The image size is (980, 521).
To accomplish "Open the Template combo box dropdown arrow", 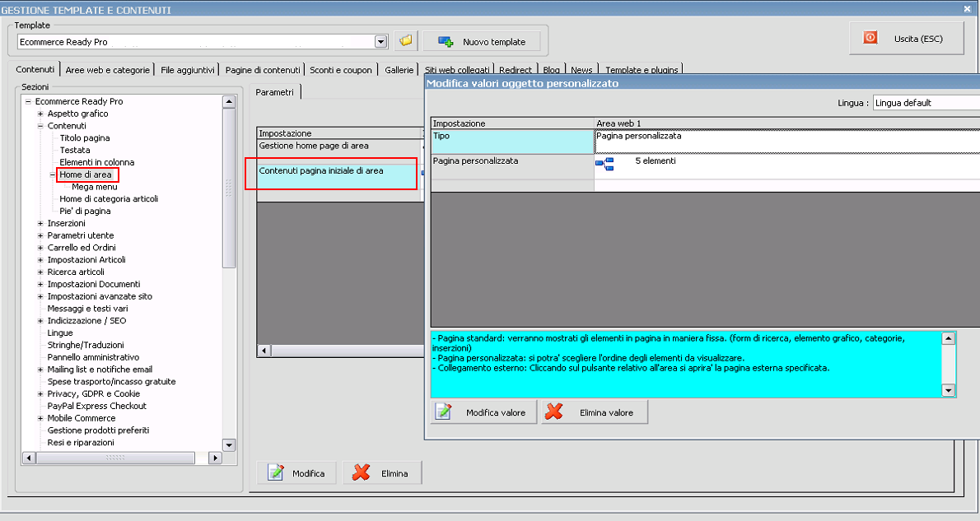I will pyautogui.click(x=381, y=42).
